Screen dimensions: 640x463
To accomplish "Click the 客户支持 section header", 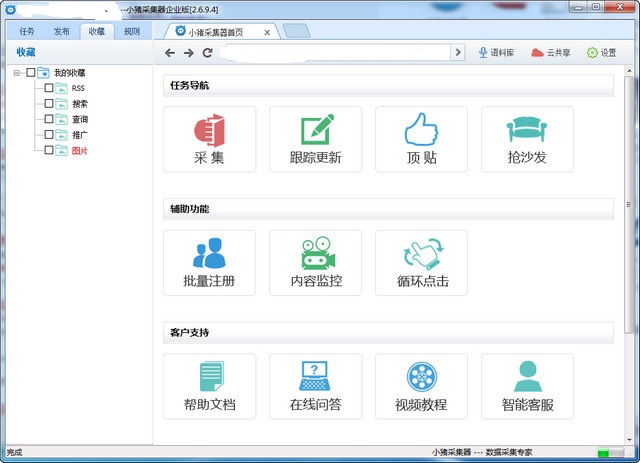I will (x=388, y=332).
